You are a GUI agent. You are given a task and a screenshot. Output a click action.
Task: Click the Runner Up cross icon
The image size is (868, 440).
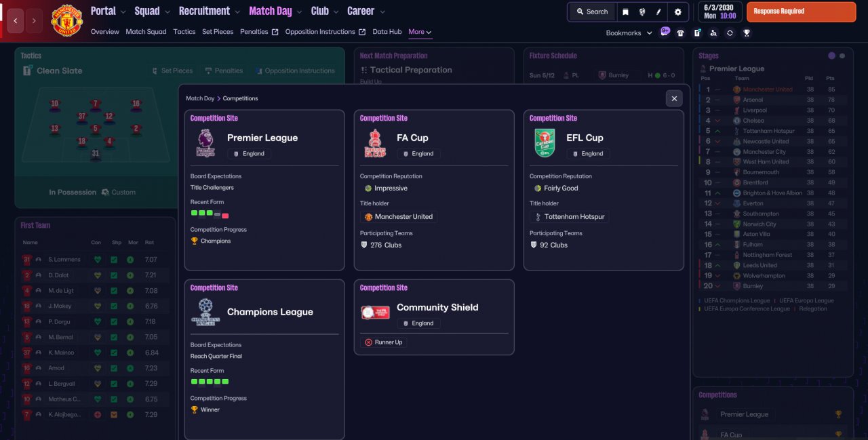[369, 342]
